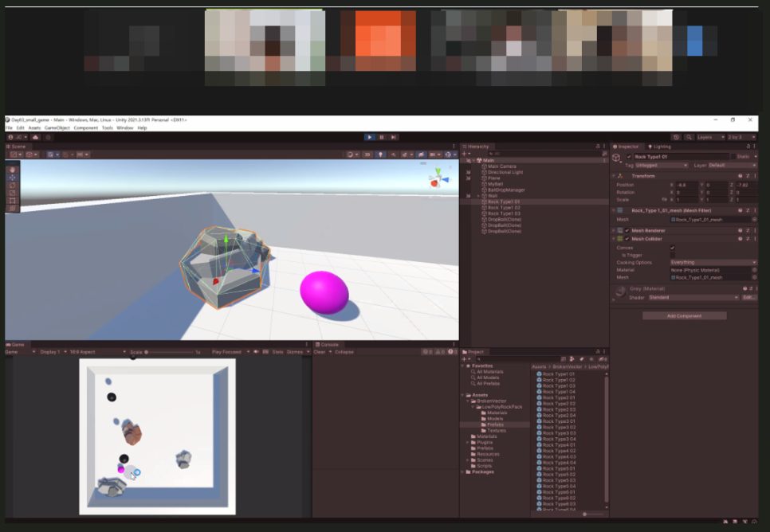770x532 pixels.
Task: Toggle the Convex checkbox on Mesh Collider
Action: click(672, 248)
